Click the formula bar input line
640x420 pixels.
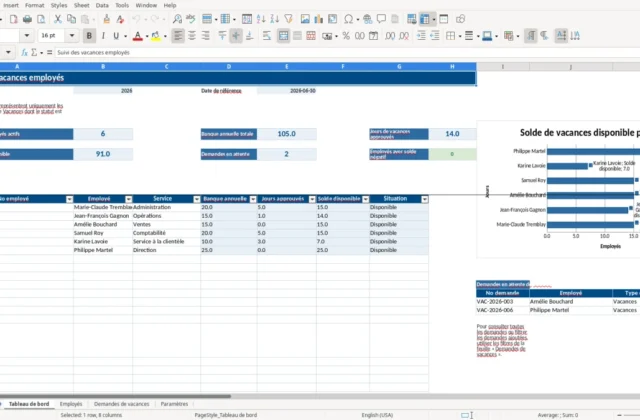[x=347, y=53]
